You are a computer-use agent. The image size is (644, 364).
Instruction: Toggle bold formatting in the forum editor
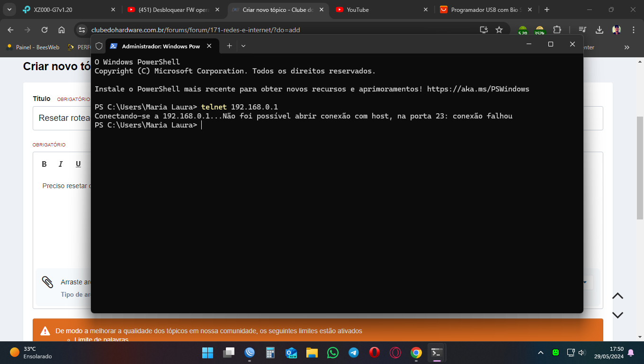pyautogui.click(x=44, y=164)
